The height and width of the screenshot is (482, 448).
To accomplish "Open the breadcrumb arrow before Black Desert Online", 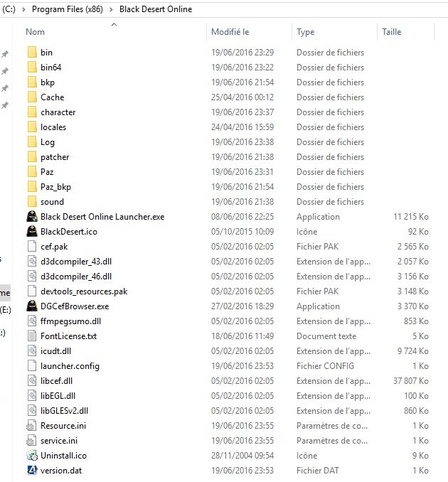I will click(110, 9).
